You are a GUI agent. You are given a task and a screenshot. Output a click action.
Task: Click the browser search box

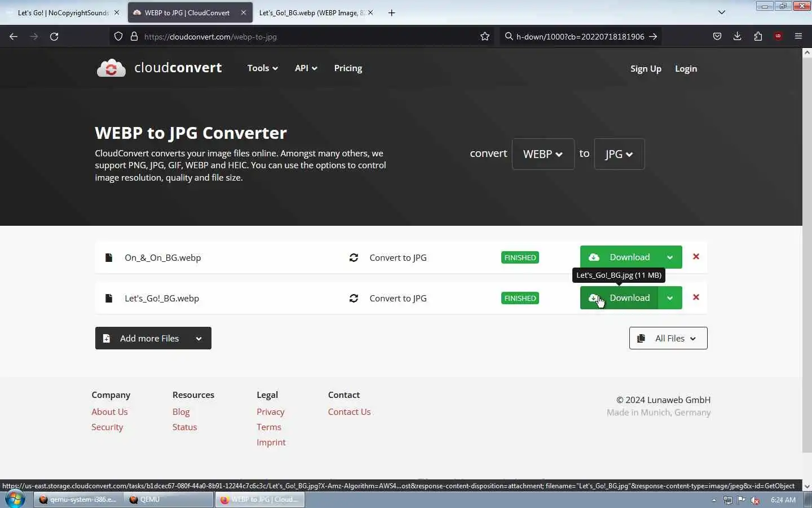coord(580,37)
